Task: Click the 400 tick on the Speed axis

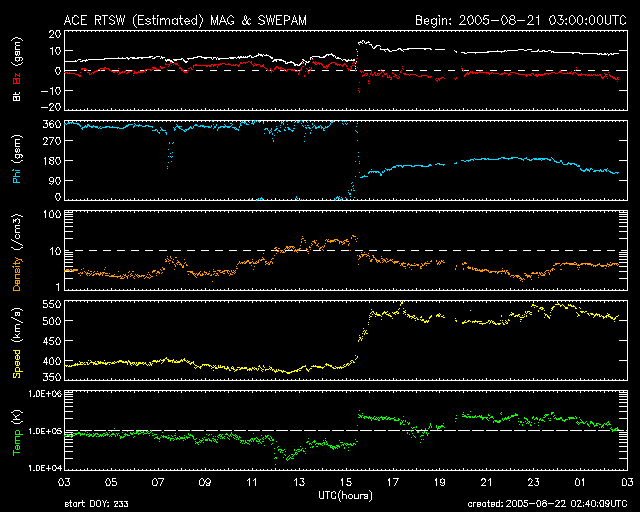Action: (52, 361)
